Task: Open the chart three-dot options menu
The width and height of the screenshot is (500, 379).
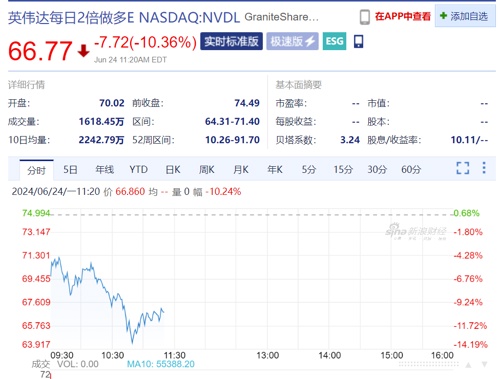Action: (484, 168)
